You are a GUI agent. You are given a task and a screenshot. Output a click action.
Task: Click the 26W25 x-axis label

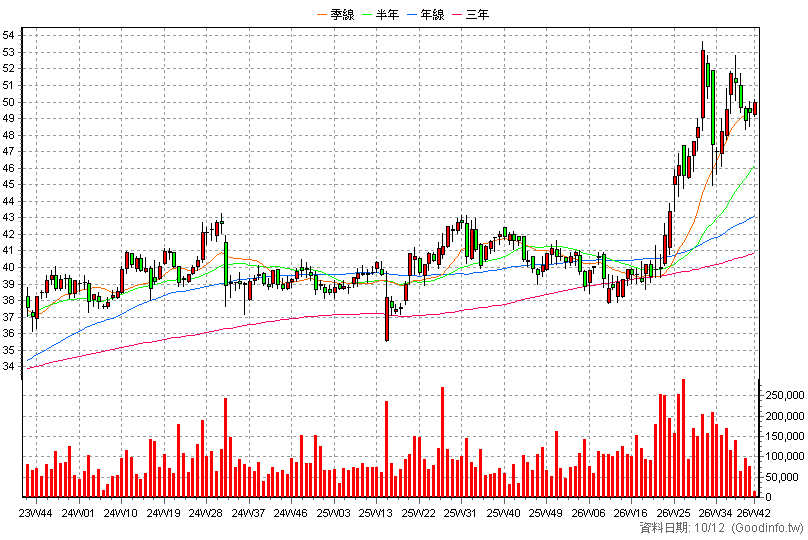click(x=674, y=513)
